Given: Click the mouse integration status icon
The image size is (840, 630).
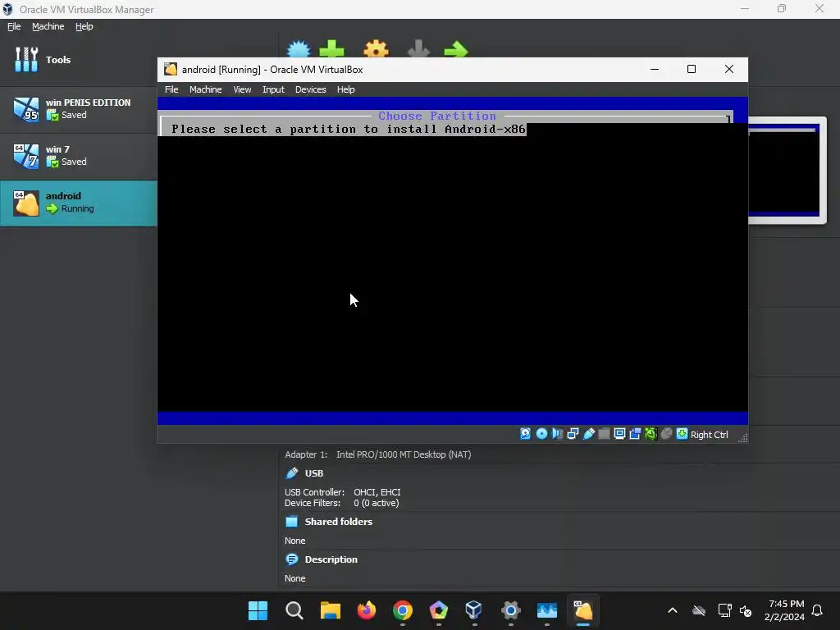Looking at the screenshot, I should 666,434.
